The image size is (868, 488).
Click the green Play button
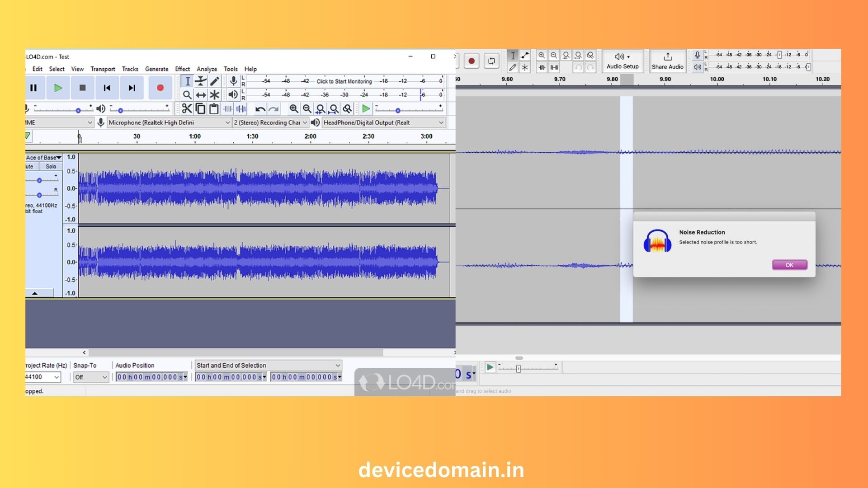click(x=58, y=88)
